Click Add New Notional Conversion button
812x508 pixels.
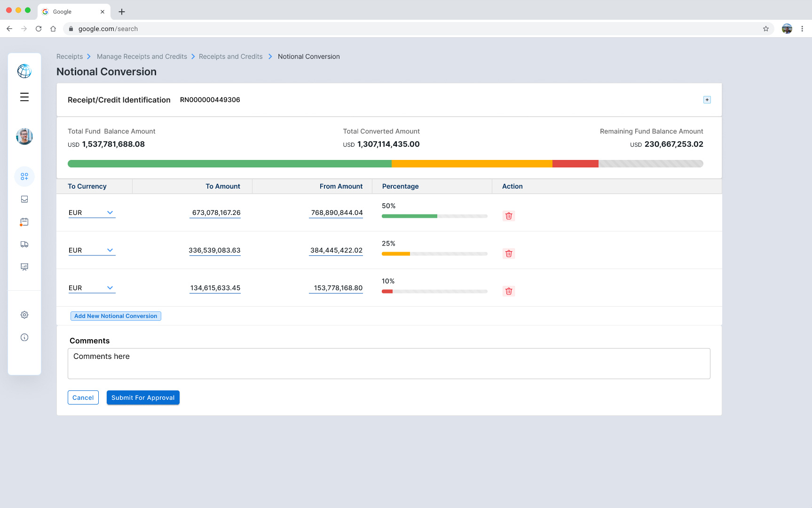point(116,316)
